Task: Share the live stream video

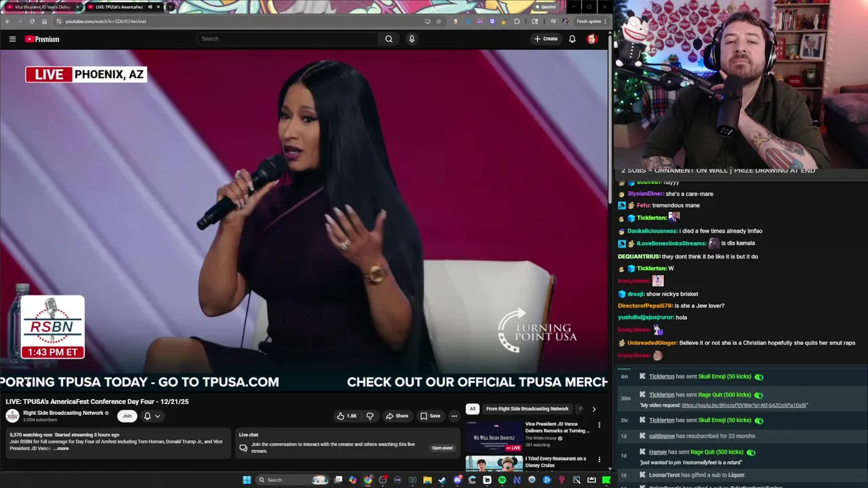Action: (397, 416)
